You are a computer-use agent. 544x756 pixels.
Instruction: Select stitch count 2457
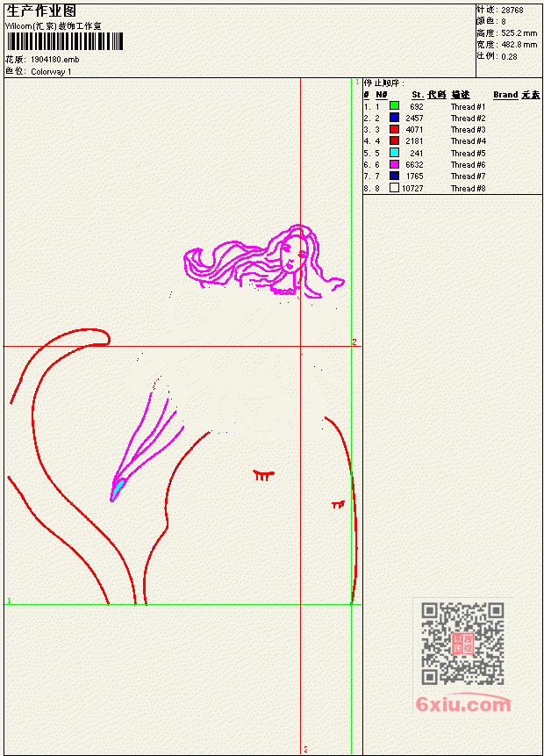tap(414, 119)
